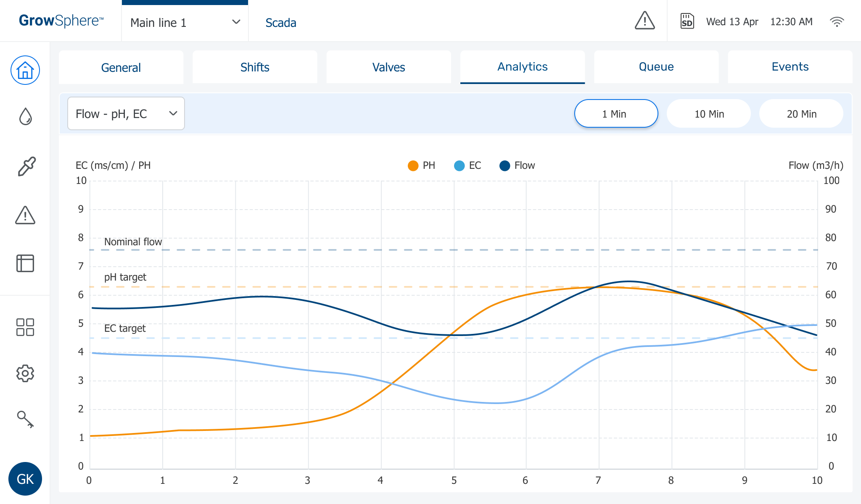Select the 1 Min interval
Viewport: 861px width, 504px height.
[x=616, y=113]
